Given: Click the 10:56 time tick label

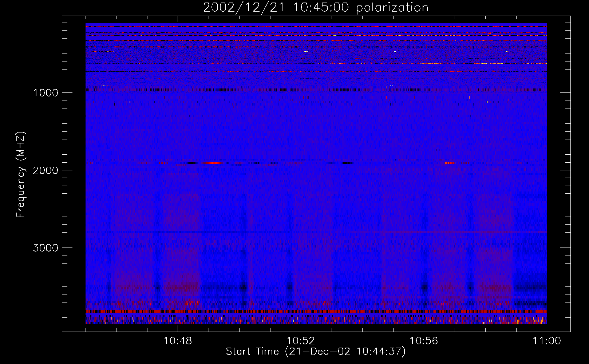Looking at the screenshot, I should click(x=424, y=341).
